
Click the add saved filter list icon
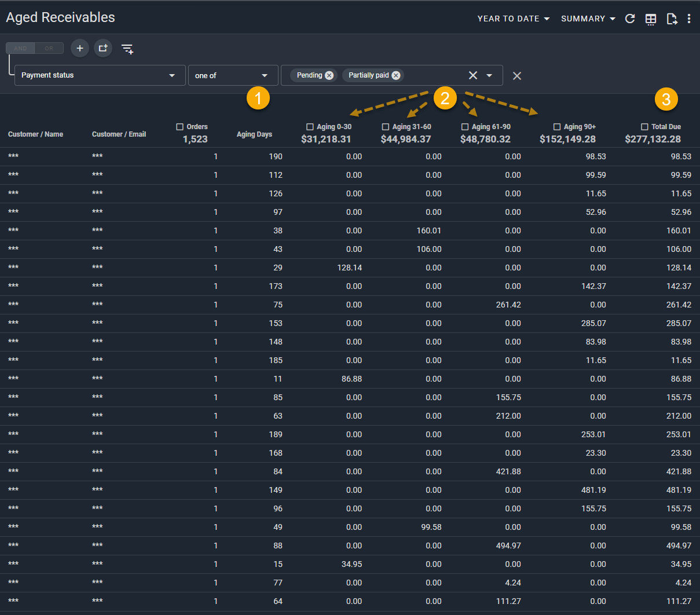[127, 49]
